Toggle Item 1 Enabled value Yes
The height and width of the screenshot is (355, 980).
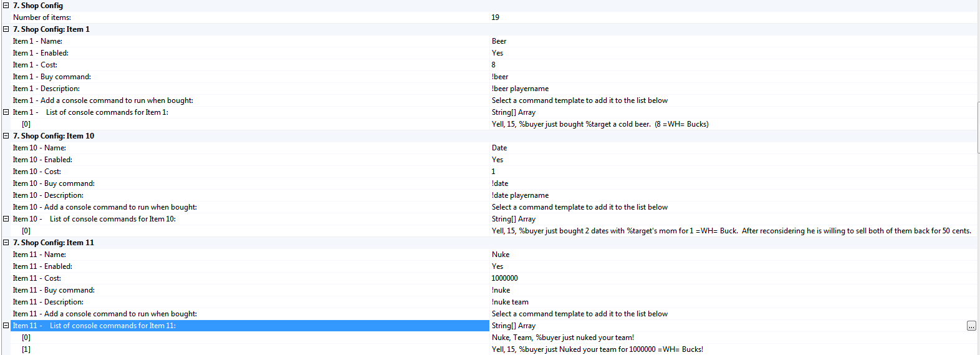point(497,53)
